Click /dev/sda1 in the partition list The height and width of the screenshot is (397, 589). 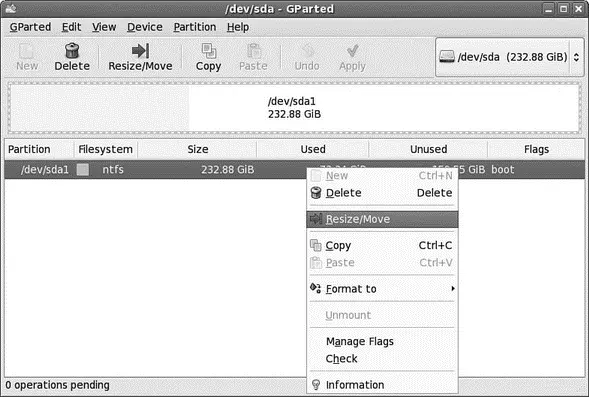[45, 170]
